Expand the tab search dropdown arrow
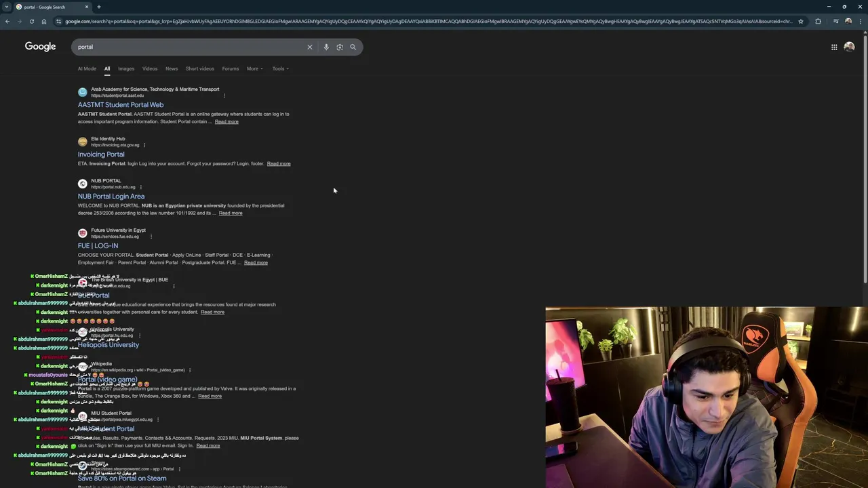Image resolution: width=868 pixels, height=488 pixels. [6, 7]
